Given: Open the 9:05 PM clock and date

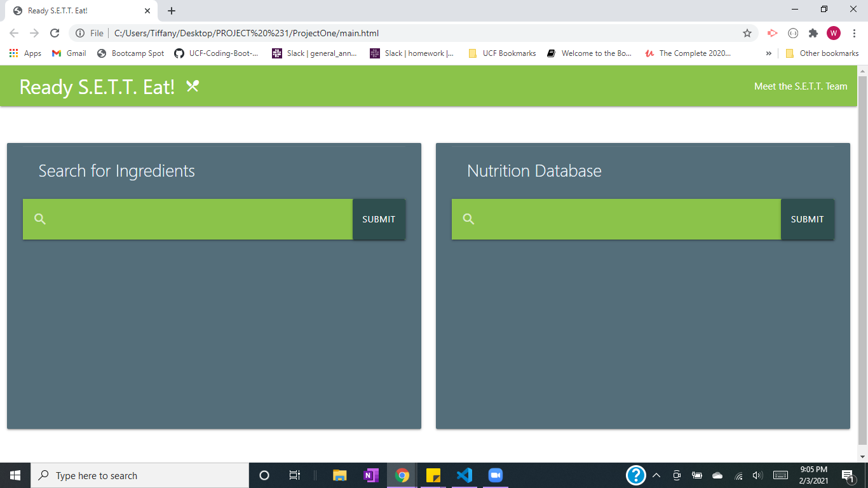Looking at the screenshot, I should pyautogui.click(x=813, y=475).
